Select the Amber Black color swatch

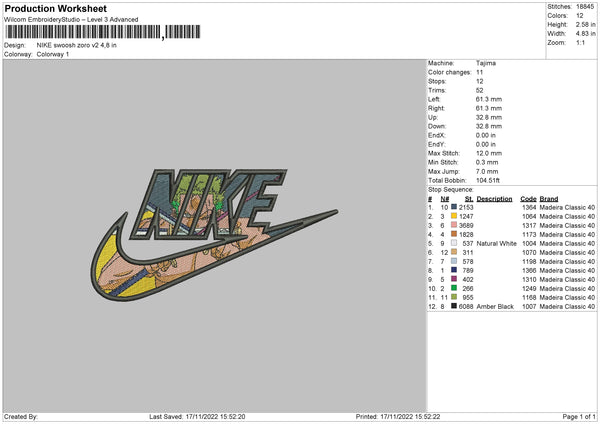[454, 306]
